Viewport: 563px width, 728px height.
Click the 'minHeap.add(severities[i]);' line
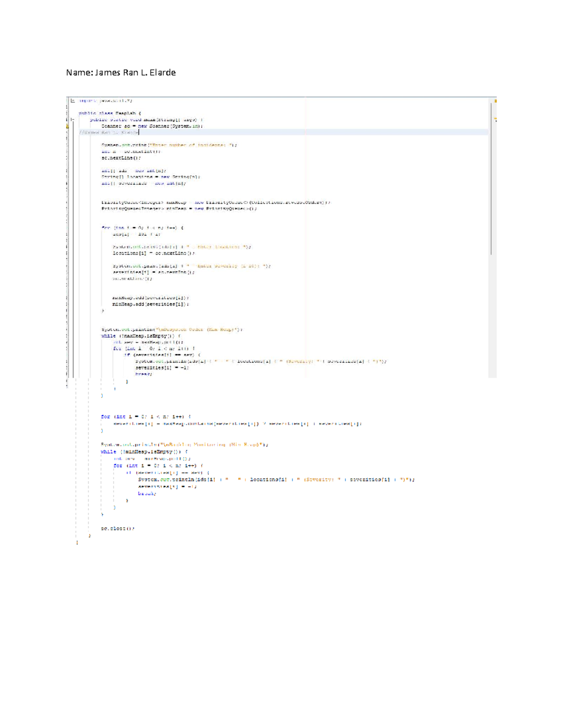[x=150, y=304]
